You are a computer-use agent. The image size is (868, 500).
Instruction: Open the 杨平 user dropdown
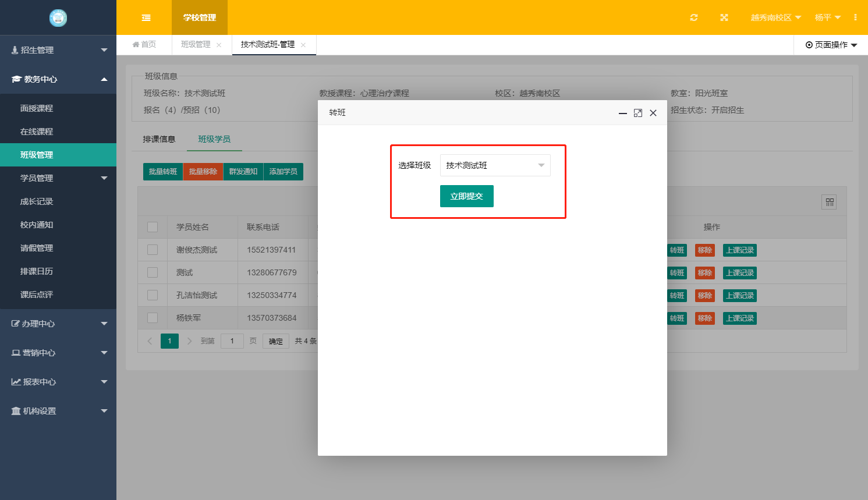[828, 17]
